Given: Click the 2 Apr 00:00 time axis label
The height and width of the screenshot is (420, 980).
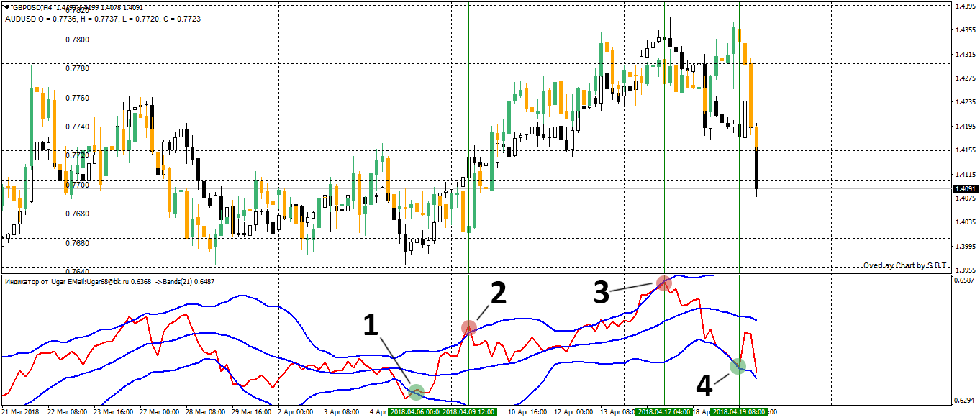Looking at the screenshot, I should point(296,412).
